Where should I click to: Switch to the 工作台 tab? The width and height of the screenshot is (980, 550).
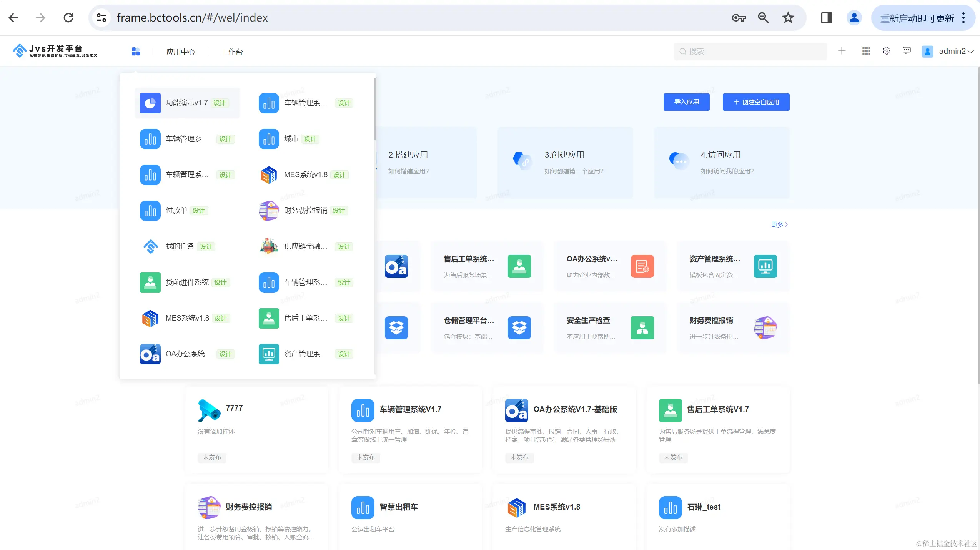pos(232,52)
